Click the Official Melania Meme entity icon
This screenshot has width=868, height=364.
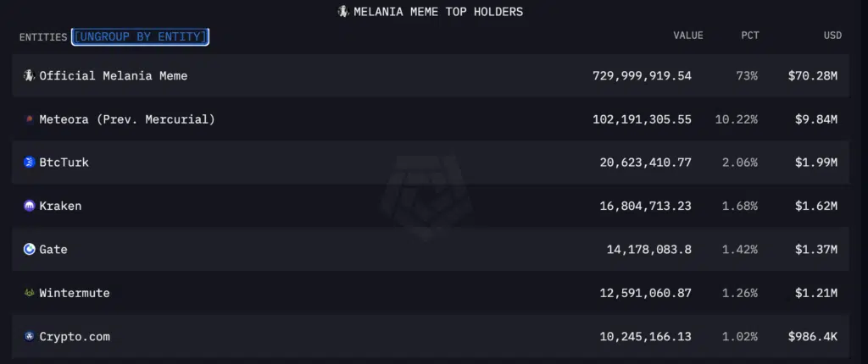click(29, 75)
